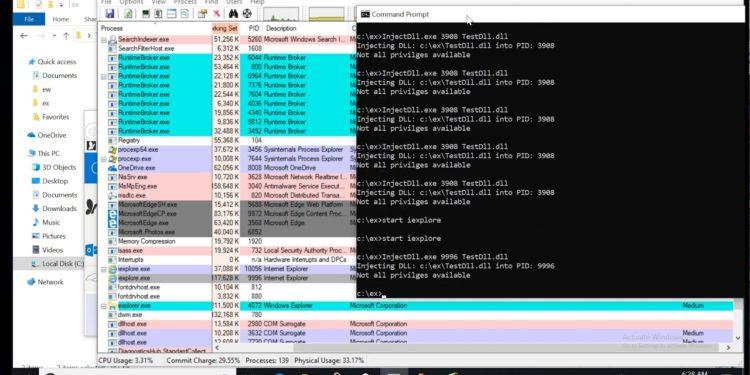Click the Desktop icon under This PC

pyautogui.click(x=36, y=181)
